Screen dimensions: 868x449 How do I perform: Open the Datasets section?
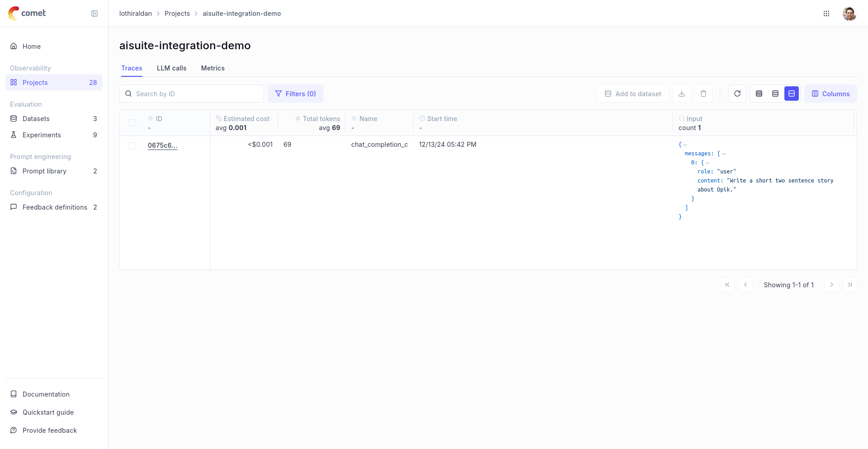(36, 118)
